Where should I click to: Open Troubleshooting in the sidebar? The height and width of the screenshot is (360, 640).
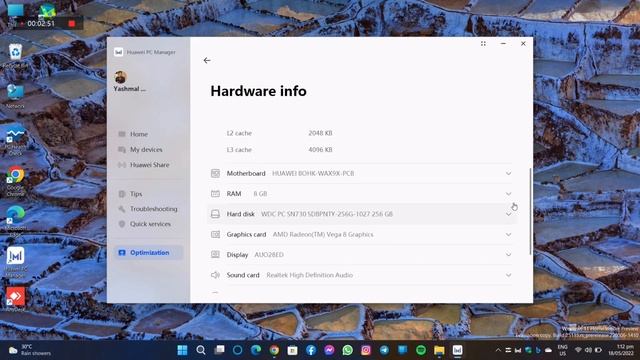coord(153,209)
